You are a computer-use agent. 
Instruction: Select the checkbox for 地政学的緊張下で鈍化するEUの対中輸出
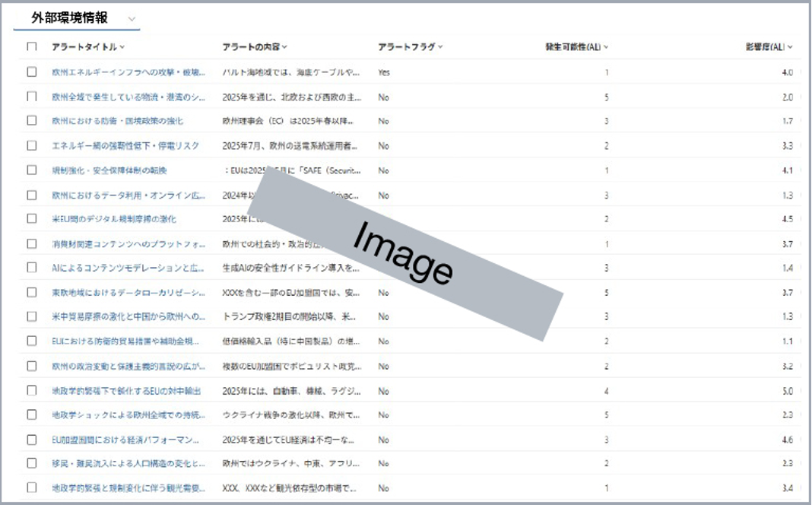pos(32,391)
